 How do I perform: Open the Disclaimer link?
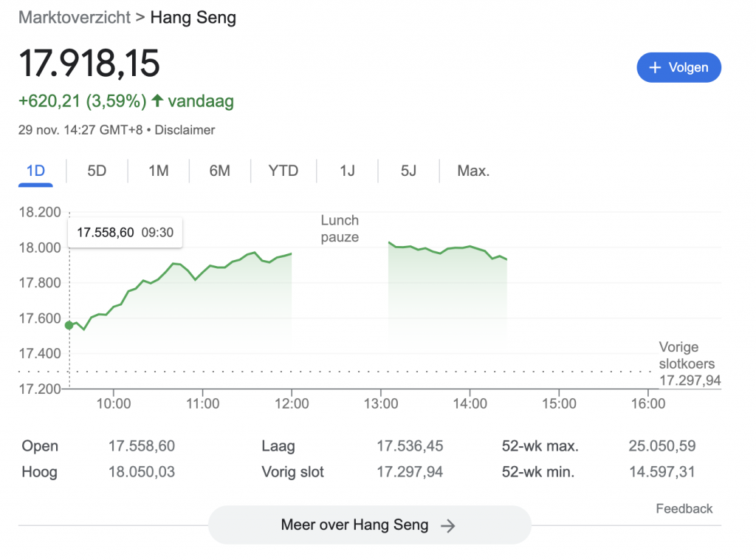(185, 130)
